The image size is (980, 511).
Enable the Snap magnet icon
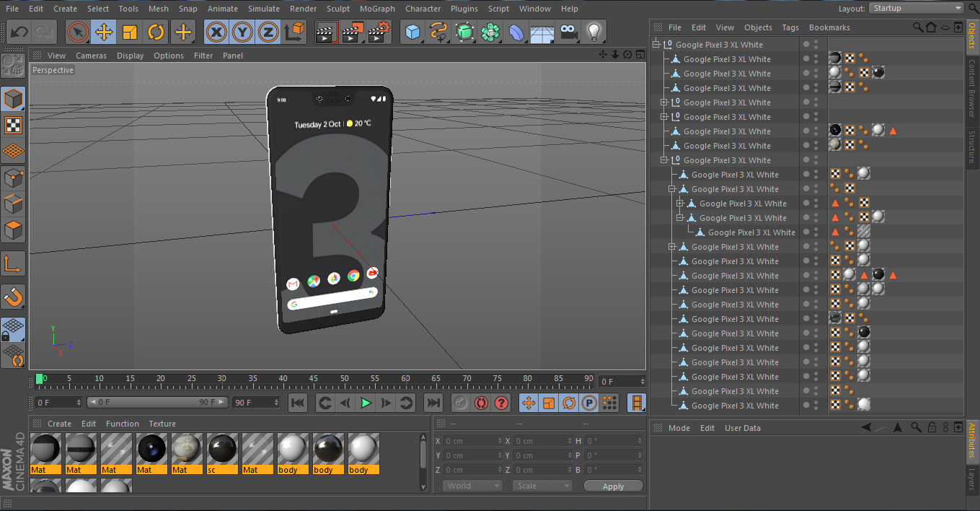[x=13, y=296]
